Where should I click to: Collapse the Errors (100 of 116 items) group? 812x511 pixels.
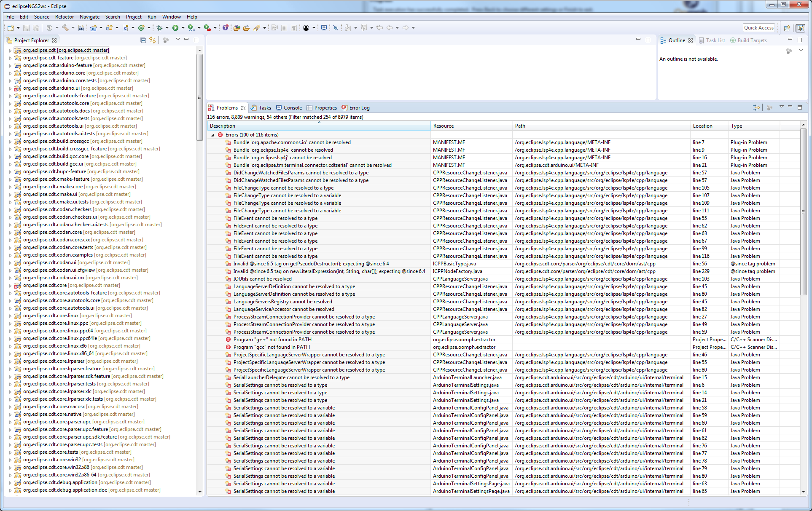212,135
